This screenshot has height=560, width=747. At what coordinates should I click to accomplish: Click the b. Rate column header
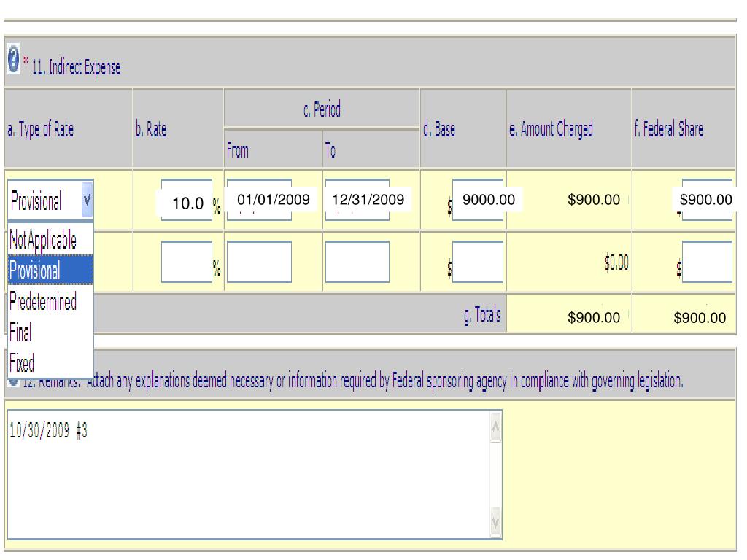pos(151,129)
